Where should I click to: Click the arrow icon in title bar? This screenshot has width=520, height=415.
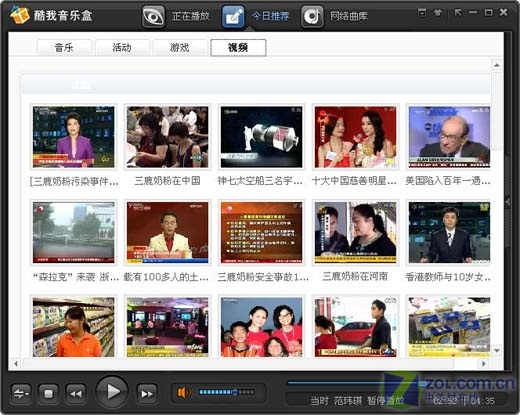pyautogui.click(x=458, y=13)
